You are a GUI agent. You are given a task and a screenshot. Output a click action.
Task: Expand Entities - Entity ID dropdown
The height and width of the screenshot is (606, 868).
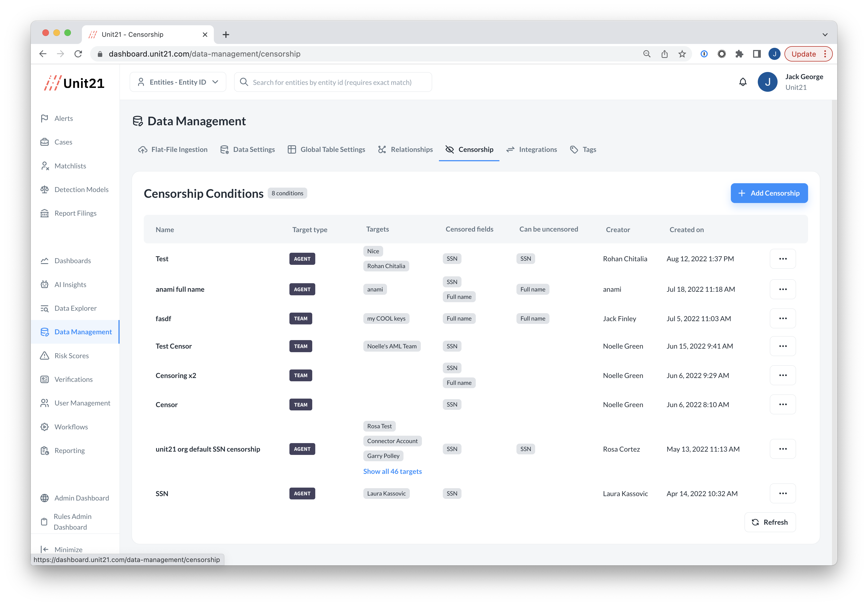(178, 82)
